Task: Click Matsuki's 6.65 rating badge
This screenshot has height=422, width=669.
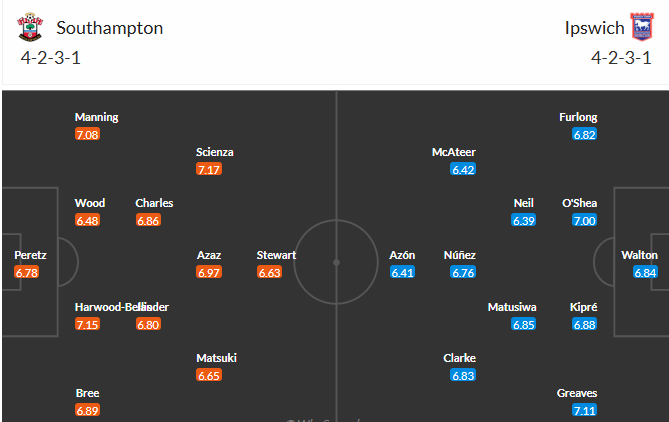Action: tap(209, 375)
